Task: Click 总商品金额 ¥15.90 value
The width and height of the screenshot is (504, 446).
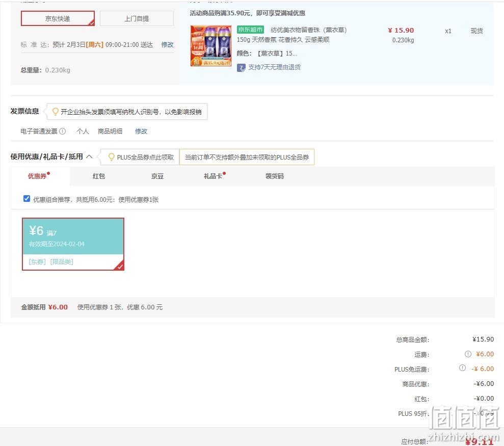Action: pos(483,339)
